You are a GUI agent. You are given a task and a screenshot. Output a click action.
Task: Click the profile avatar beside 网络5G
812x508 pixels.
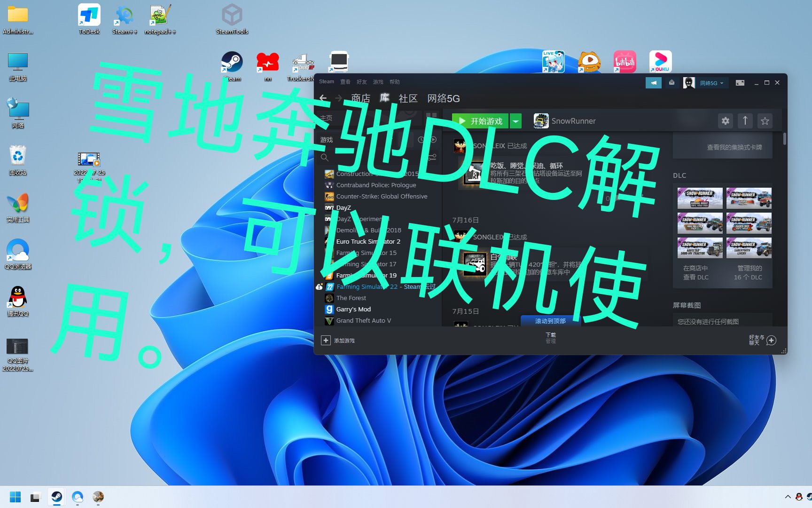click(689, 83)
